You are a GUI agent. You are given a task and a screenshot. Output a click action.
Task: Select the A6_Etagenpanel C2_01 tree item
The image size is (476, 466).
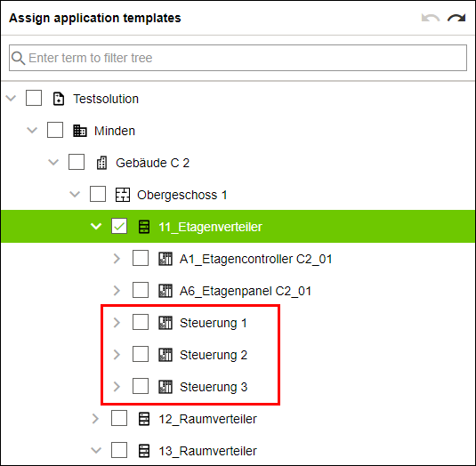[246, 291]
